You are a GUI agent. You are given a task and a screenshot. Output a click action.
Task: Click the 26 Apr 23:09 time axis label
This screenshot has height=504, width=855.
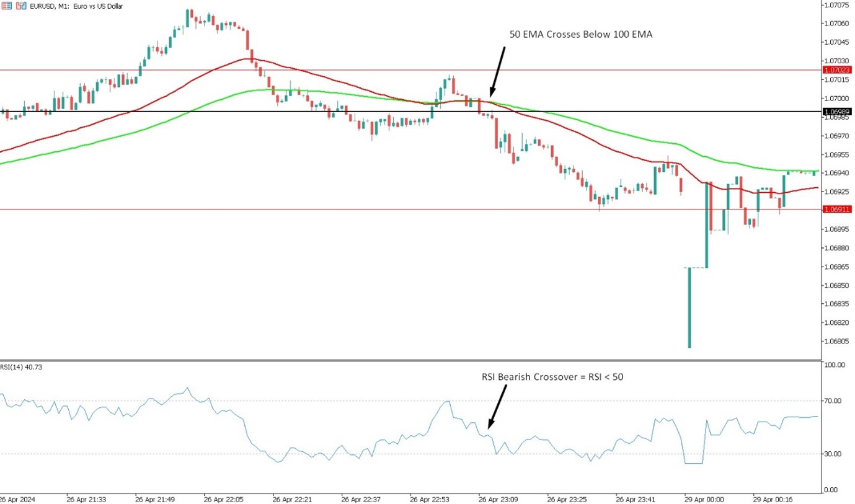(x=498, y=498)
